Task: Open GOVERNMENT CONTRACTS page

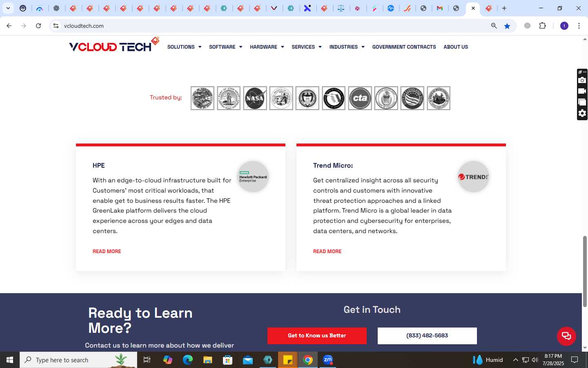Action: pyautogui.click(x=404, y=47)
